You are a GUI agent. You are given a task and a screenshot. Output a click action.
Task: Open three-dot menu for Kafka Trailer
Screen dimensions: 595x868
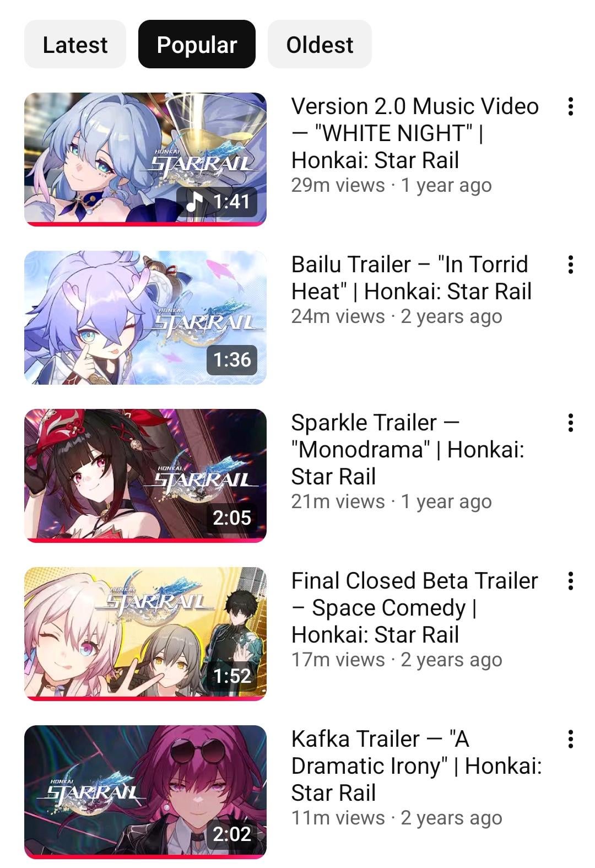(571, 739)
